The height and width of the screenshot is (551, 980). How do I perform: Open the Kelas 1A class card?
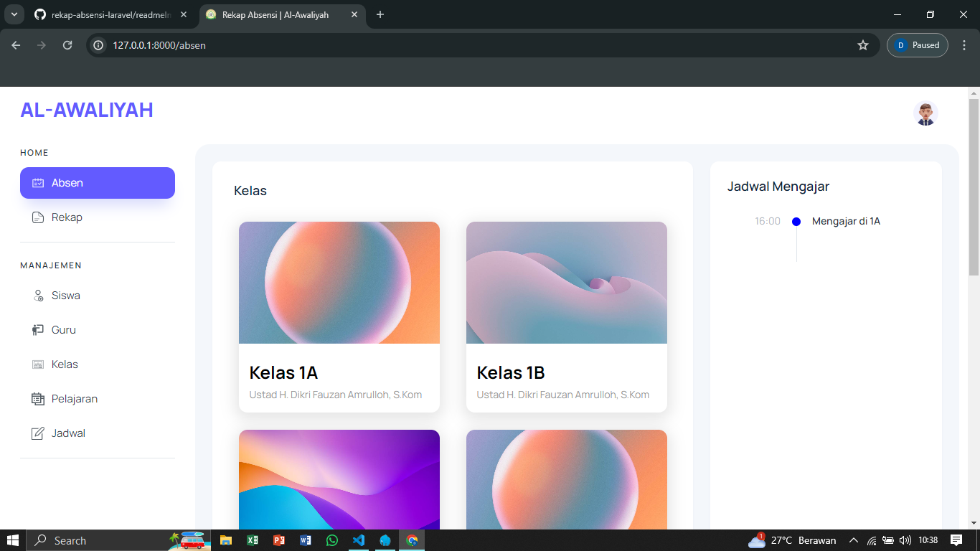pos(339,316)
